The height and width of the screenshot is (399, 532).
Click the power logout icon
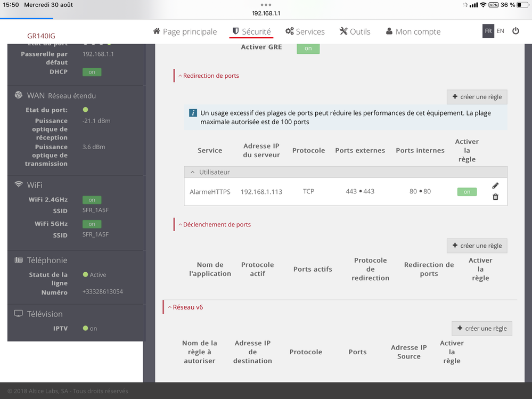click(x=515, y=31)
